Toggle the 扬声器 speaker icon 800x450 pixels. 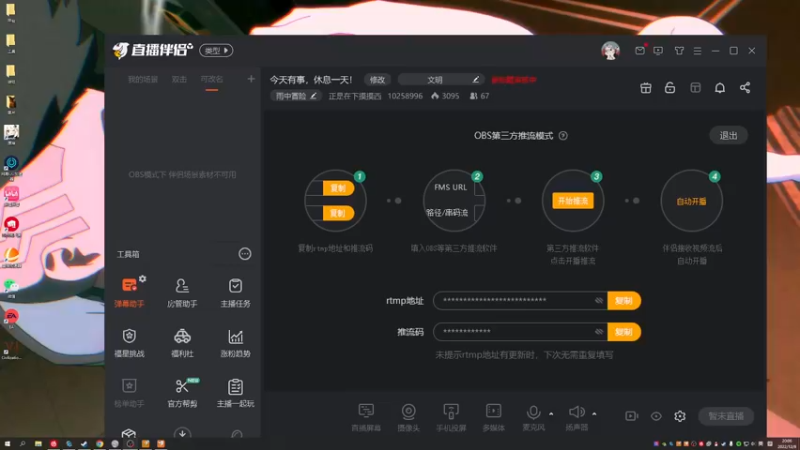577,412
